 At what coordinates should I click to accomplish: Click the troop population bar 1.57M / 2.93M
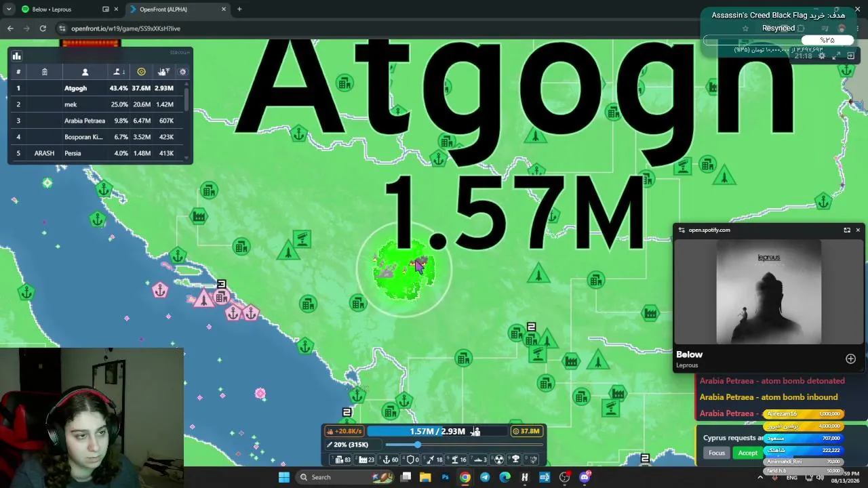coord(437,431)
